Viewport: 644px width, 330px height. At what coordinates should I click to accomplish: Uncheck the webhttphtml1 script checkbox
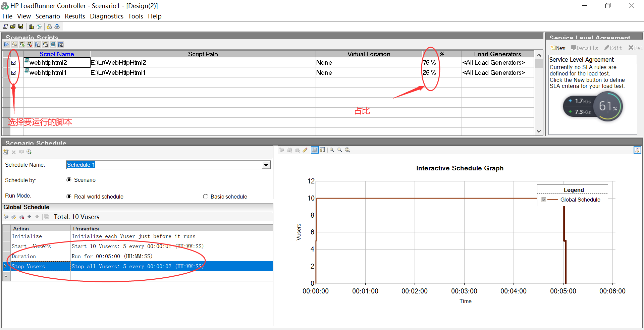14,73
